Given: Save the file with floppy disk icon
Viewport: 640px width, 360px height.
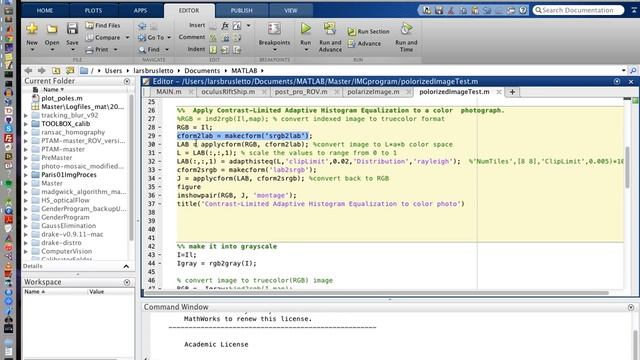Looking at the screenshot, I should pos(72,29).
